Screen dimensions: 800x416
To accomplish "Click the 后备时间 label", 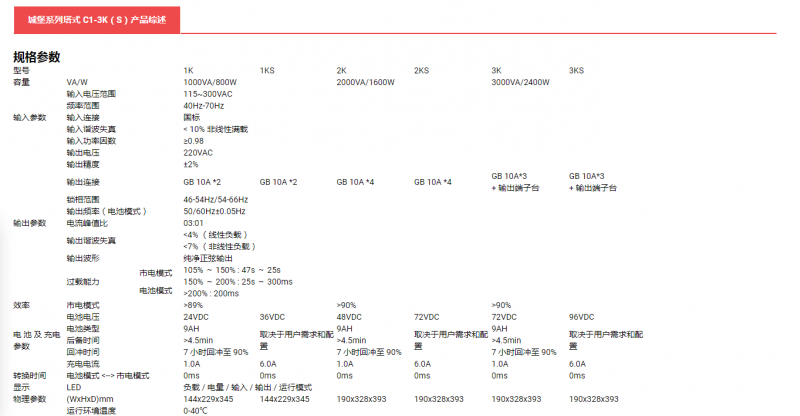I will pyautogui.click(x=83, y=340).
